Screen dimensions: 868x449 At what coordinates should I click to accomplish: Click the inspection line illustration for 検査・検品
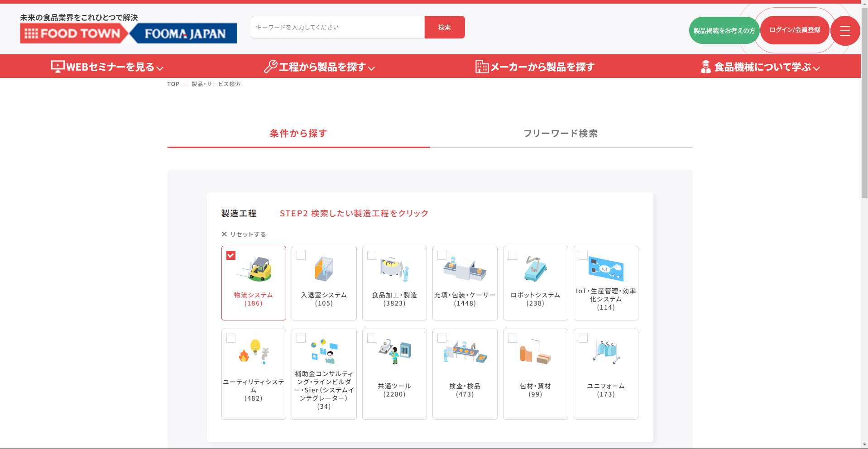(x=465, y=352)
